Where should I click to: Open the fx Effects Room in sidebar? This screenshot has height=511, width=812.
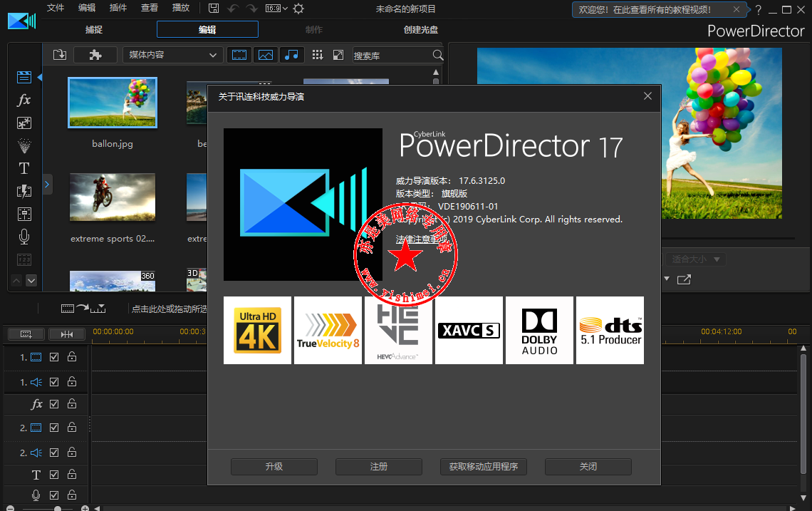[24, 100]
